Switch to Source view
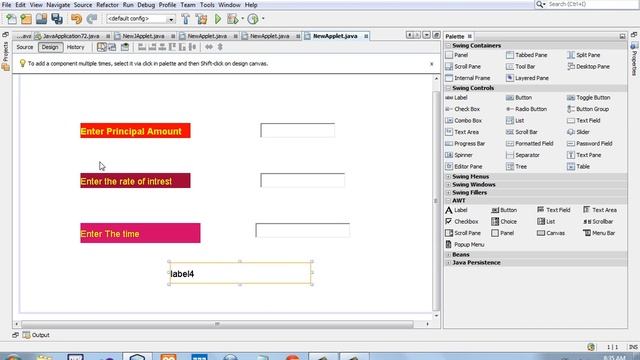 [x=24, y=47]
